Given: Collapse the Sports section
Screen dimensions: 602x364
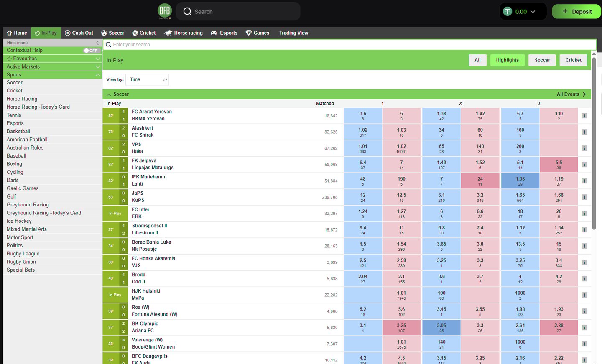Looking at the screenshot, I should [98, 75].
